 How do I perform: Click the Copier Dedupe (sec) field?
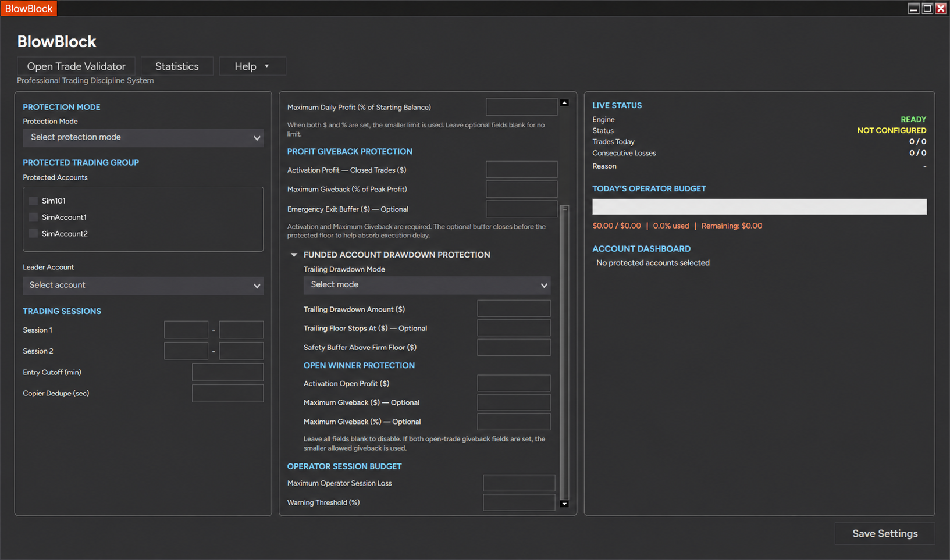228,393
